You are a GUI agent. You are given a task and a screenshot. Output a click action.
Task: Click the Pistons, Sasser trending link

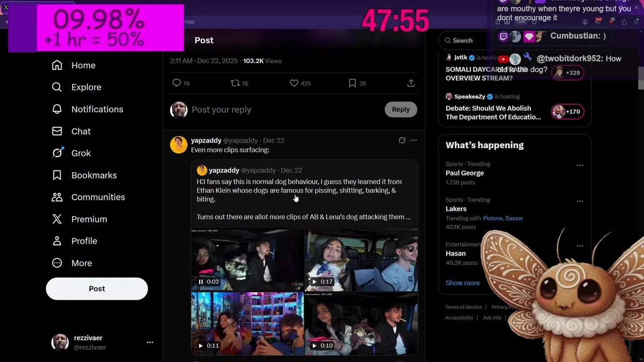click(503, 218)
